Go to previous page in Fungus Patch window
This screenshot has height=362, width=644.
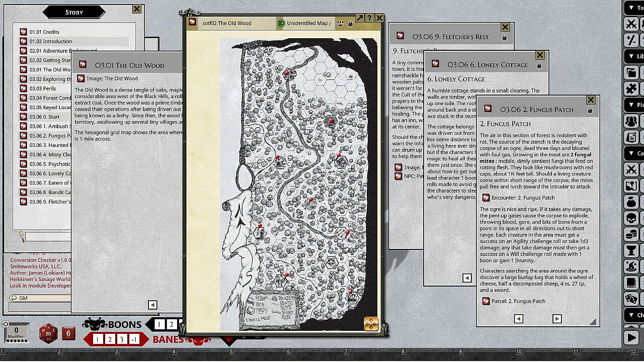519,319
